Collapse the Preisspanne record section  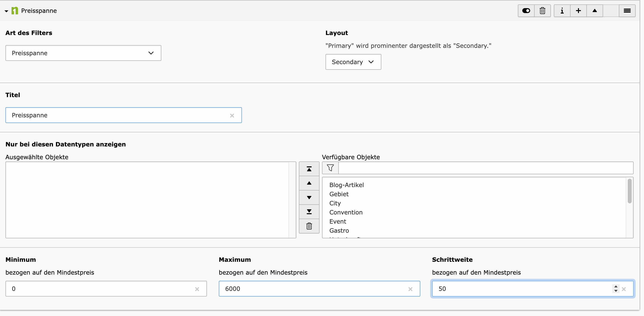pyautogui.click(x=6, y=11)
